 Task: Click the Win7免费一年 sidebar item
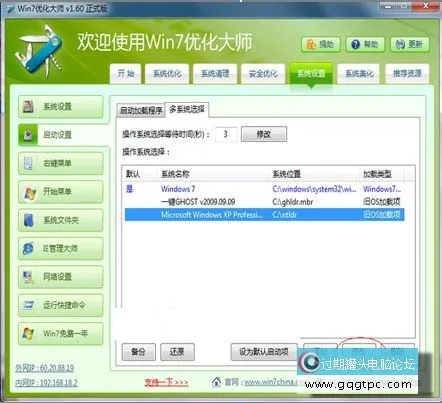tap(61, 333)
